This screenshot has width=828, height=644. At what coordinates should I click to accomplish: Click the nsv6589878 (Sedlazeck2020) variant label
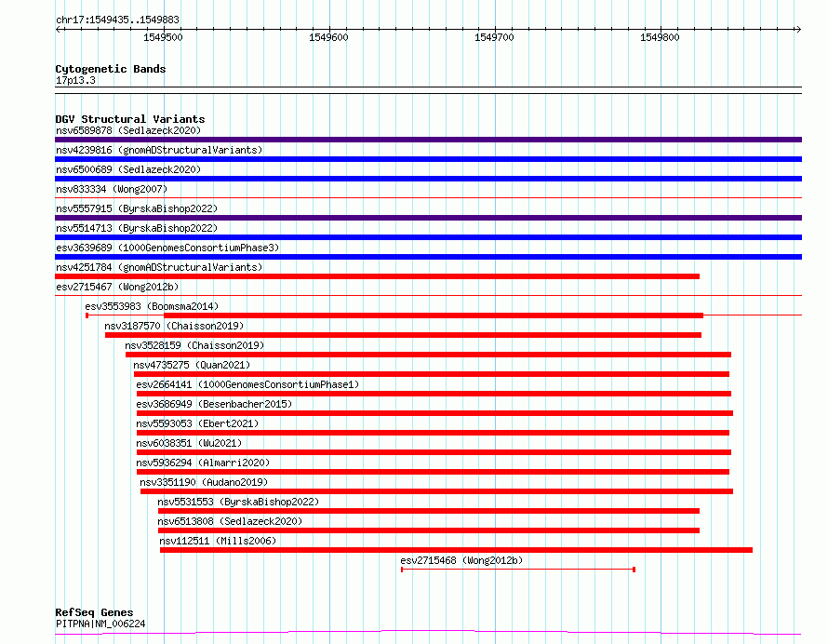click(x=128, y=130)
